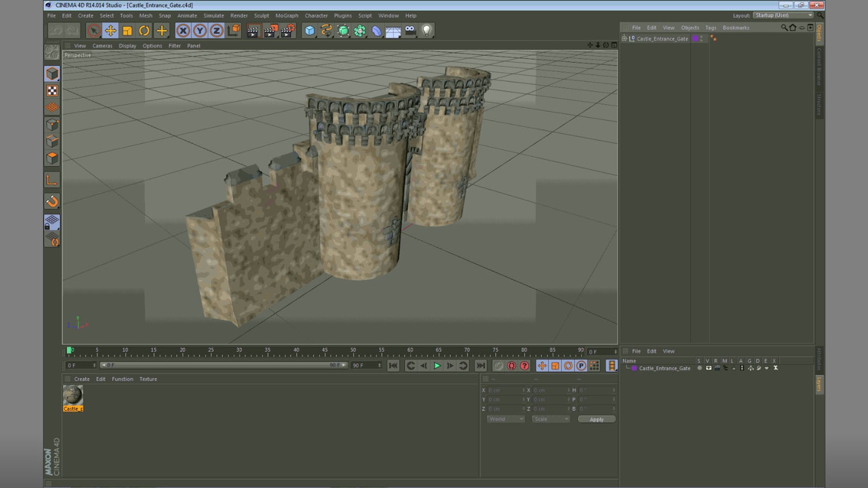Open the Layout Startup dropdown
868x488 pixels.
[784, 15]
